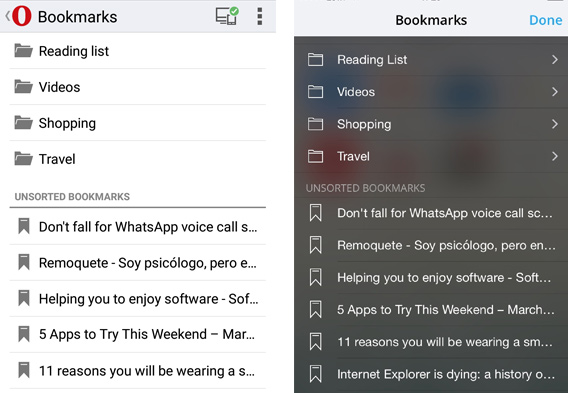Viewport: 568px width, 393px height.
Task: Tap bookmark icon beside Helping you entry, left panel
Action: tap(24, 298)
